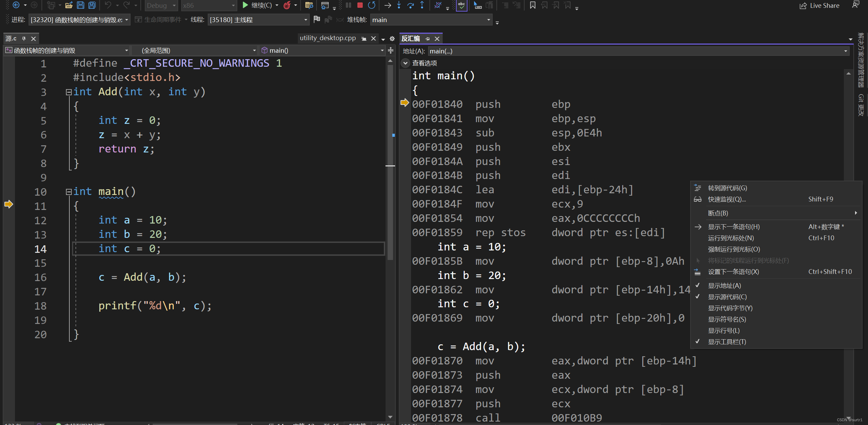Click the Save All icon
Image resolution: width=868 pixels, height=425 pixels.
[92, 5]
